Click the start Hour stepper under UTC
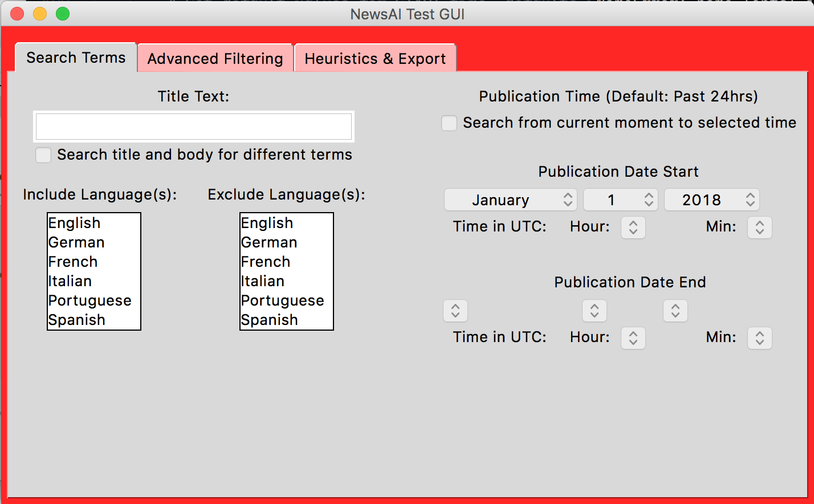This screenshot has width=814, height=504. [x=633, y=227]
